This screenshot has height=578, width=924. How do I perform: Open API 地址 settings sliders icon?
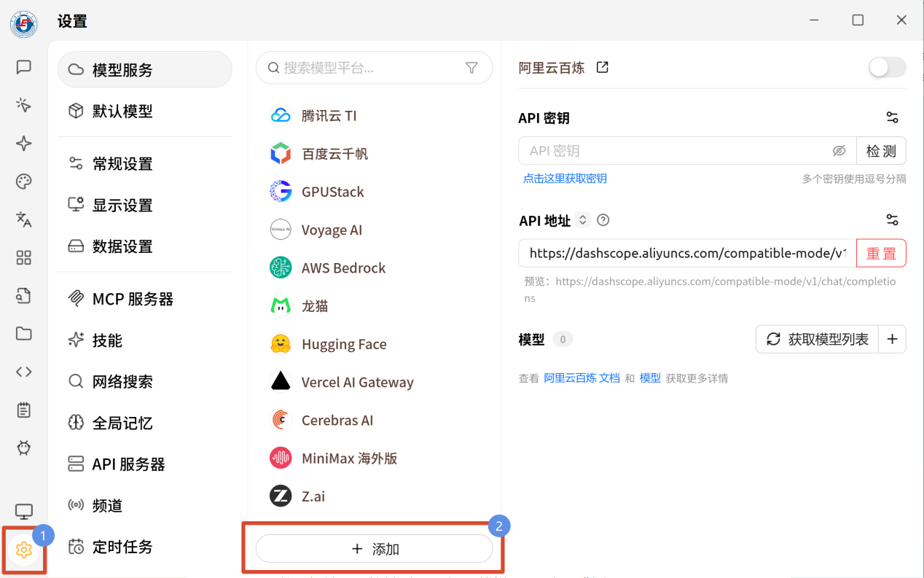pos(892,219)
